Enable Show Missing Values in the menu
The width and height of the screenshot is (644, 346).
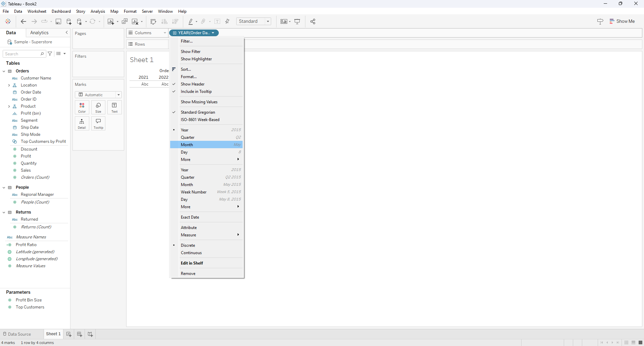click(206, 102)
